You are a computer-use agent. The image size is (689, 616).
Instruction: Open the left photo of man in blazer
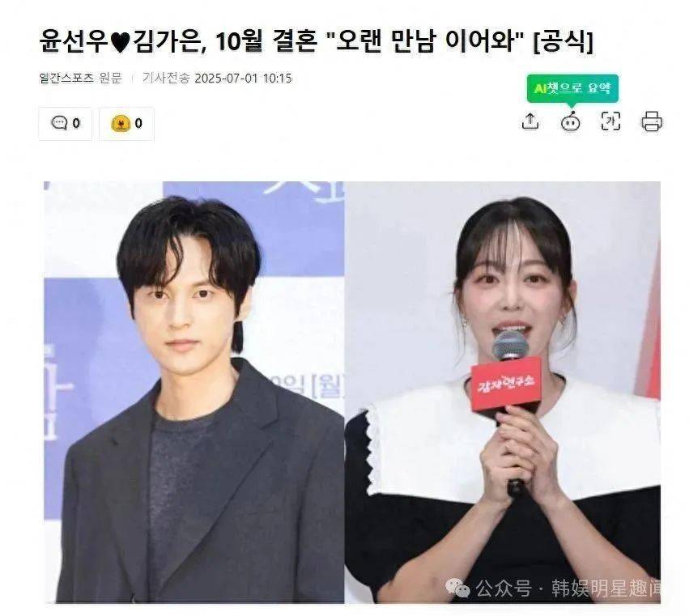(194, 392)
